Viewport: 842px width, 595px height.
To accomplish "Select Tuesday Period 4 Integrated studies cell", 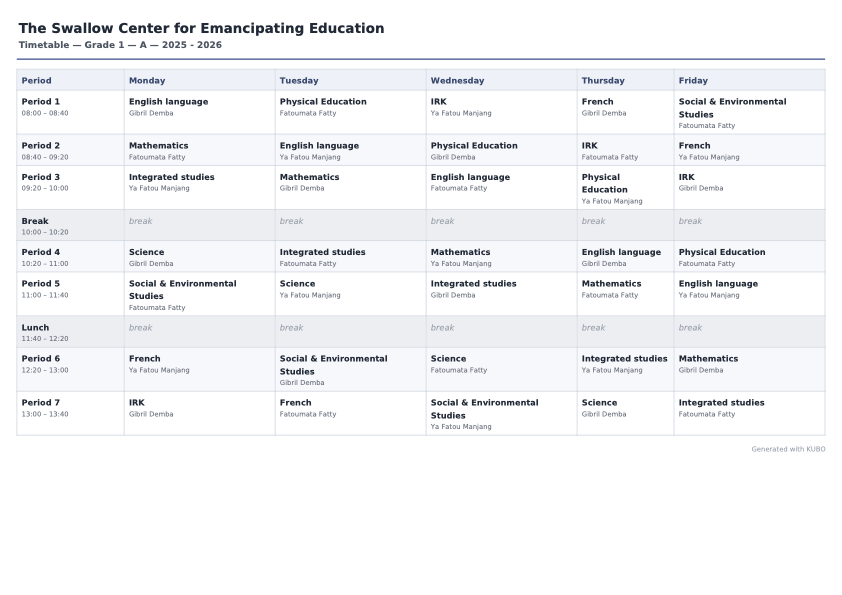I will click(x=351, y=256).
